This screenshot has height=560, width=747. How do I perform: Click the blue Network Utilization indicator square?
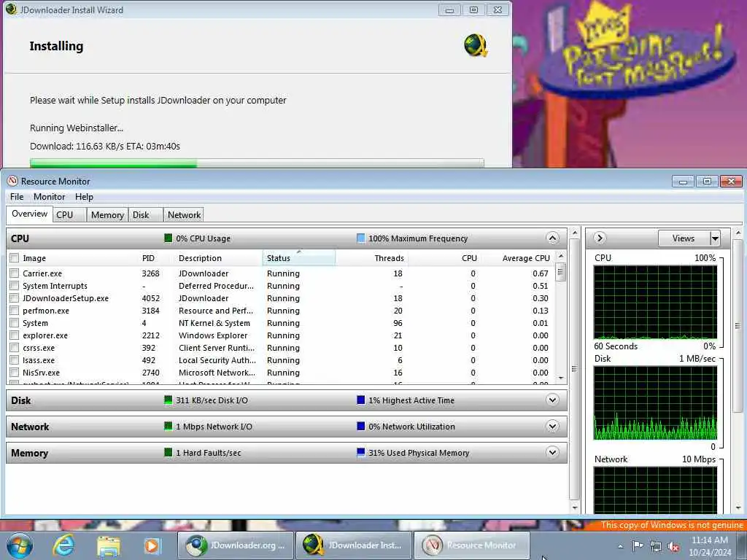[360, 426]
